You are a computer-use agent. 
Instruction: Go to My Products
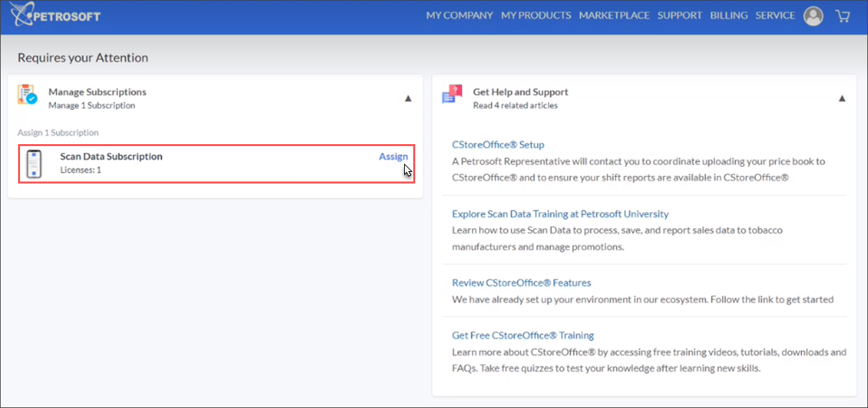tap(536, 15)
